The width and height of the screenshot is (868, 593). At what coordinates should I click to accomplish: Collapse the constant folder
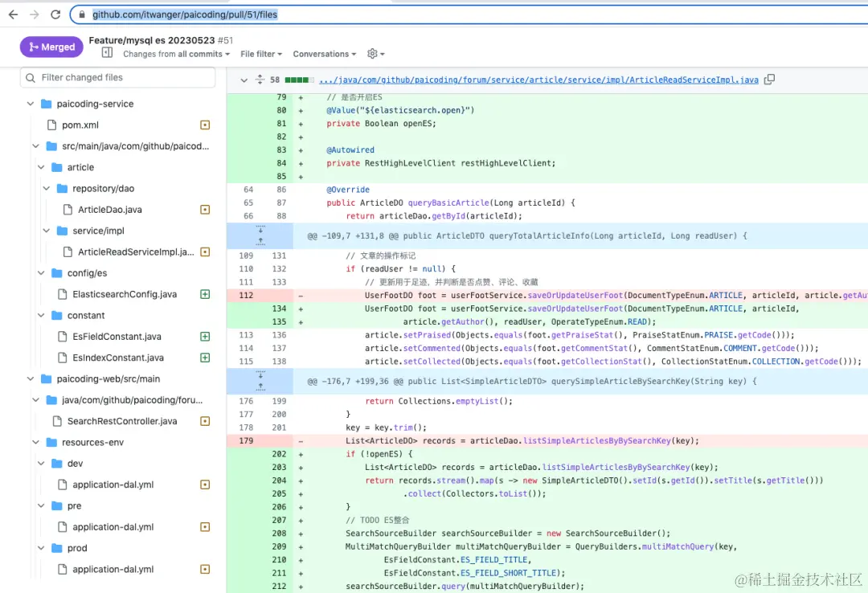[x=41, y=316]
